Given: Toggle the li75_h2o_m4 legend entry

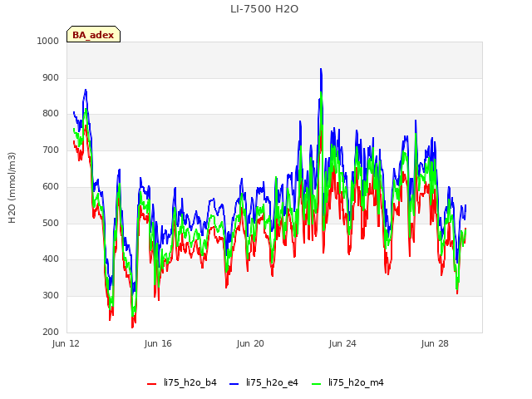Looking at the screenshot, I should [x=347, y=382].
